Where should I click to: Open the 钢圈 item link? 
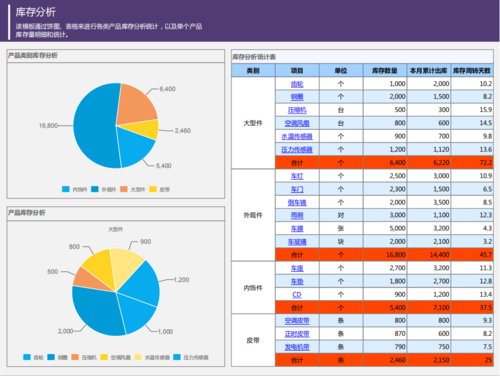pos(297,97)
